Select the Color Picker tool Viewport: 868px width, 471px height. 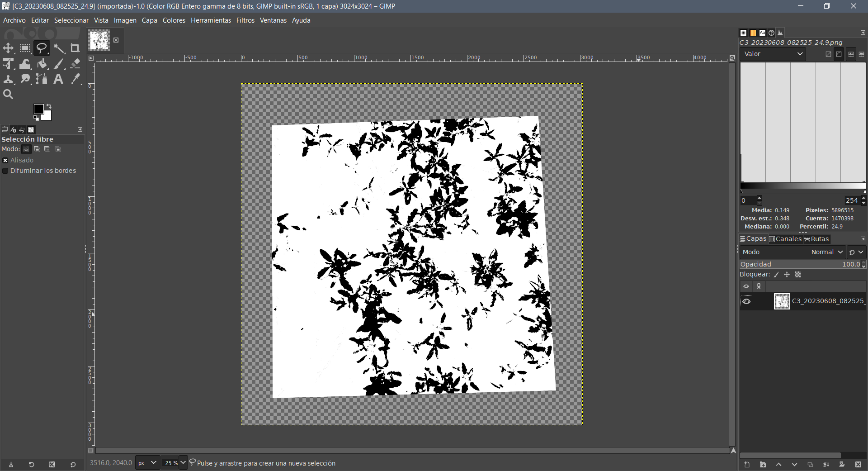click(75, 79)
